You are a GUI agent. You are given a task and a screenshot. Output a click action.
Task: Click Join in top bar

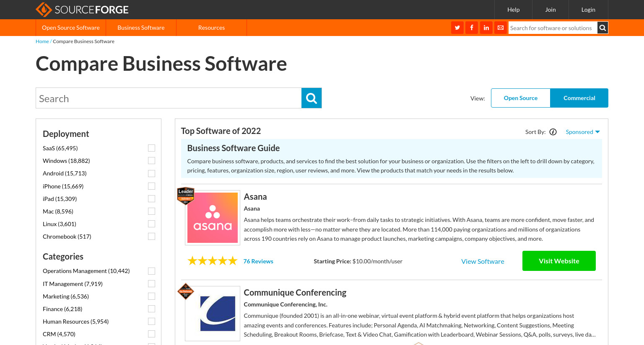pyautogui.click(x=551, y=10)
